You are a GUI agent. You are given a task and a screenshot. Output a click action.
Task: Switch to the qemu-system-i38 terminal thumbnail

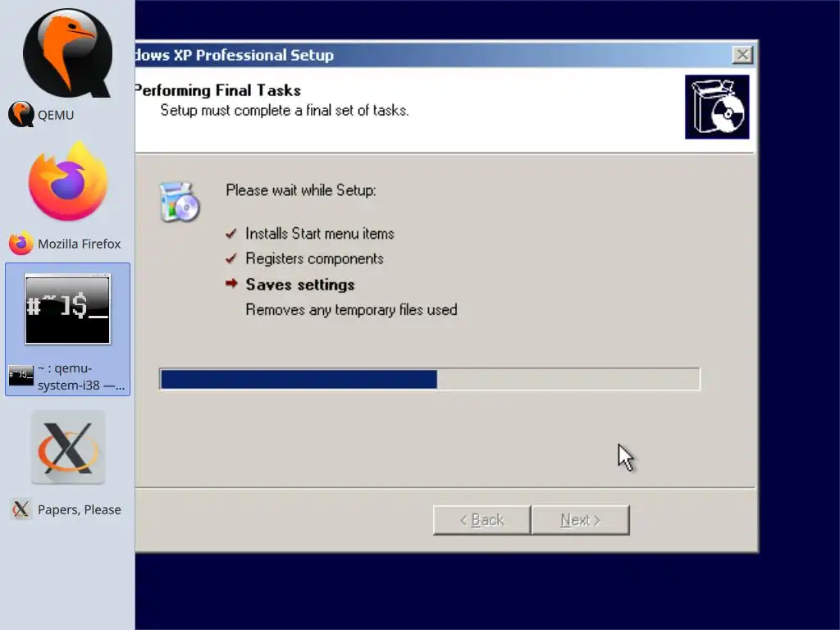67,309
